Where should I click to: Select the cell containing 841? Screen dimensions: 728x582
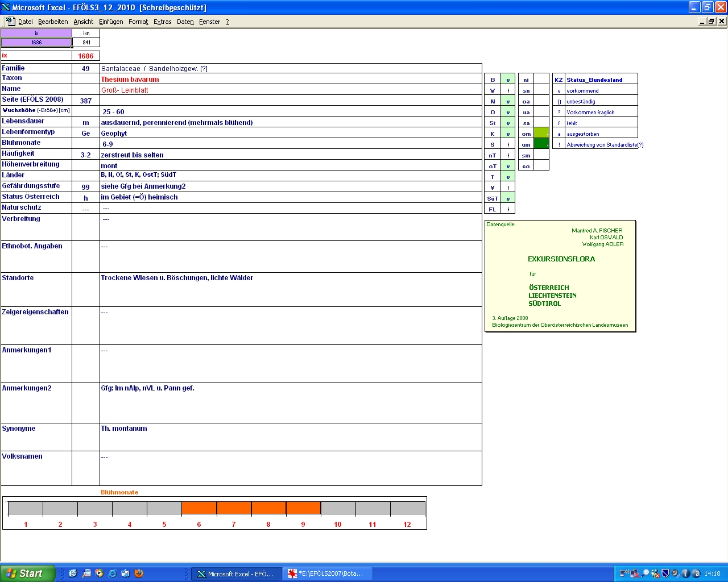[86, 42]
